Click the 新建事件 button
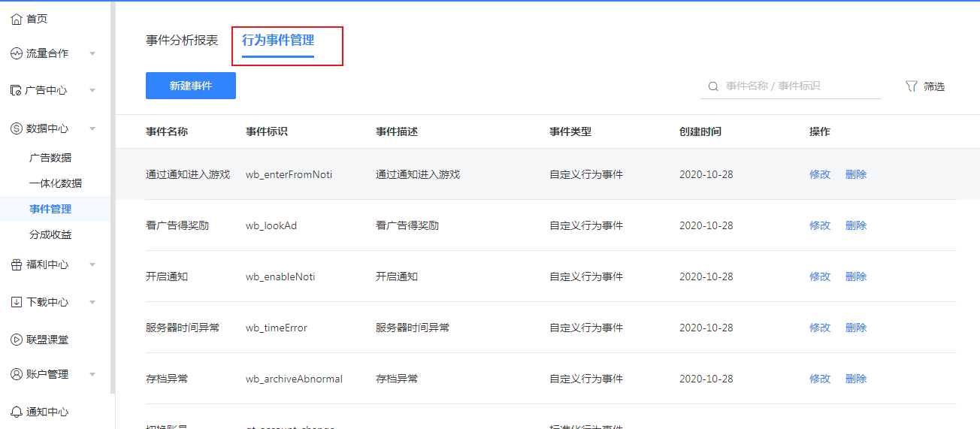The width and height of the screenshot is (980, 429). 191,86
